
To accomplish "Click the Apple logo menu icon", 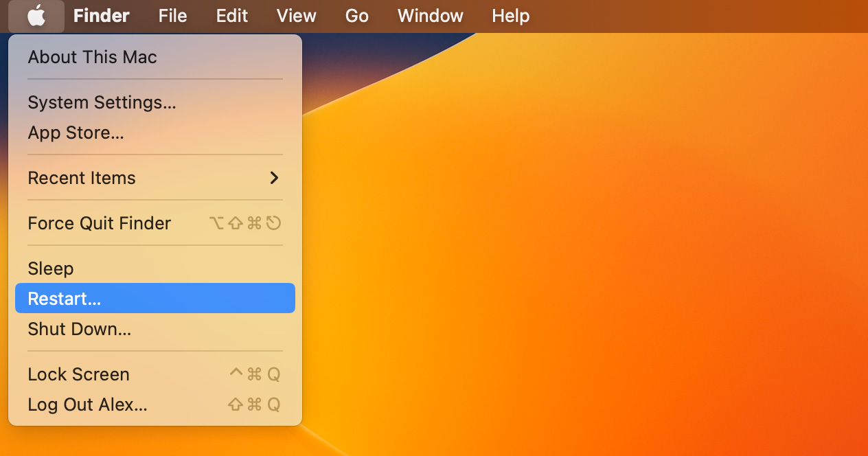I will click(x=36, y=16).
